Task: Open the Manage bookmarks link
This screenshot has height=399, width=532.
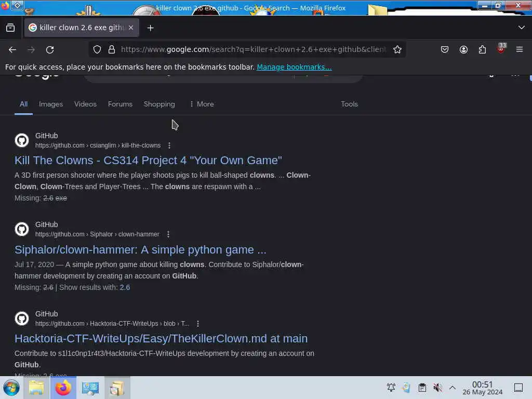Action: pyautogui.click(x=294, y=67)
